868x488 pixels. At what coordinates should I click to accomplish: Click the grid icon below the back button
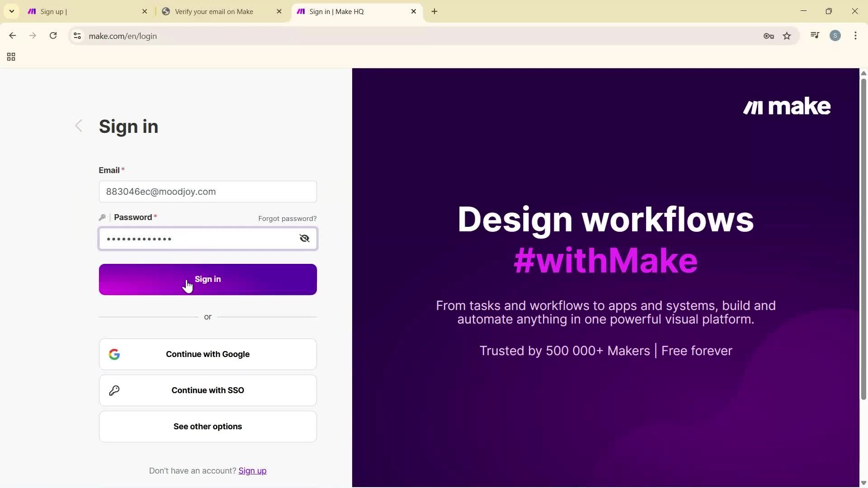tap(10, 56)
